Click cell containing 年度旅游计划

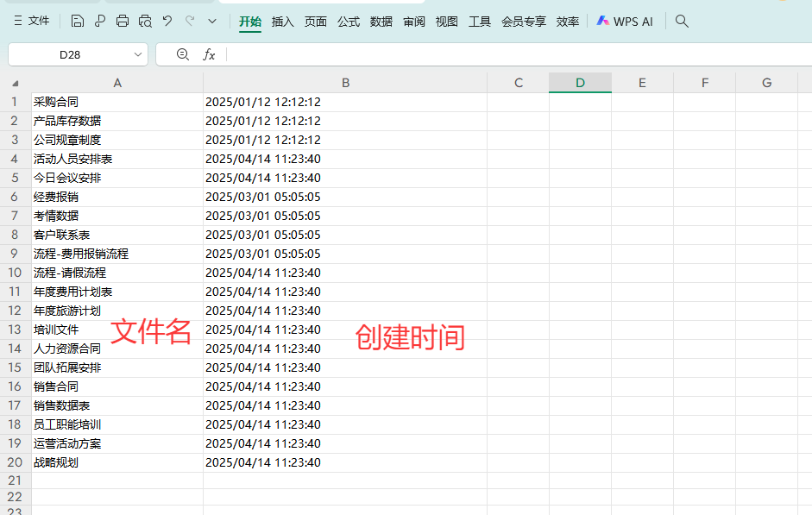click(x=117, y=311)
